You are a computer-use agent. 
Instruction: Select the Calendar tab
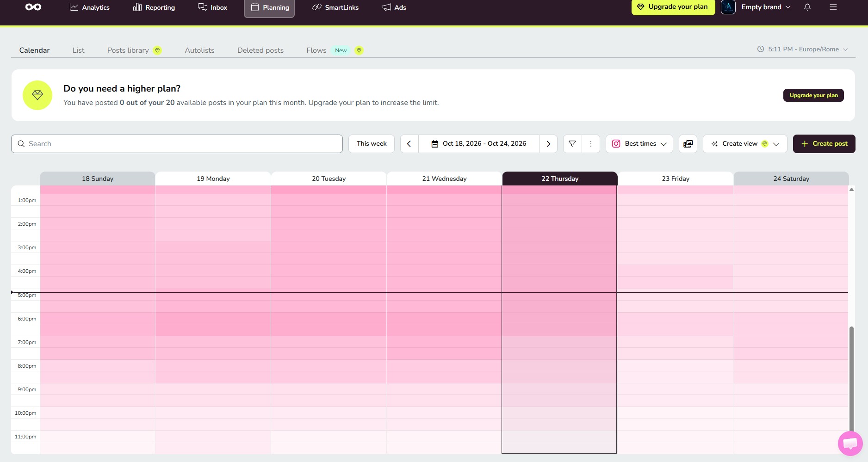pos(34,50)
